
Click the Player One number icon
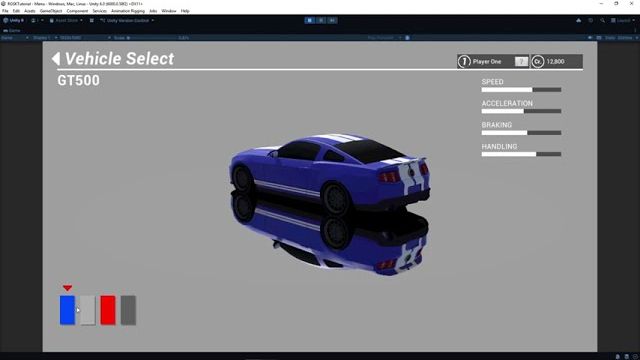click(464, 62)
